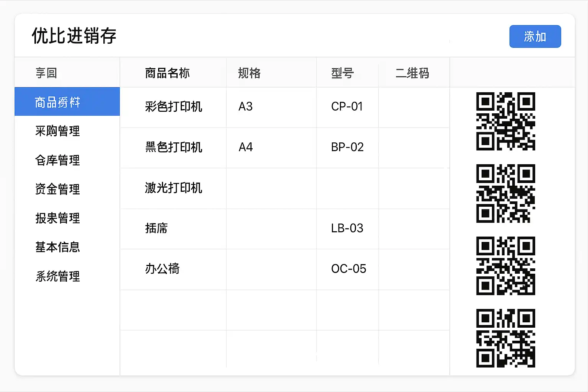The height and width of the screenshot is (392, 588).
Task: Open 采购管理 sidebar menu item
Action: coord(58,131)
